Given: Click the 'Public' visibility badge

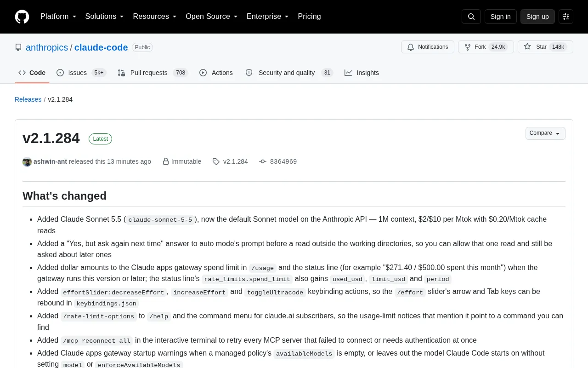Looking at the screenshot, I should tap(142, 47).
